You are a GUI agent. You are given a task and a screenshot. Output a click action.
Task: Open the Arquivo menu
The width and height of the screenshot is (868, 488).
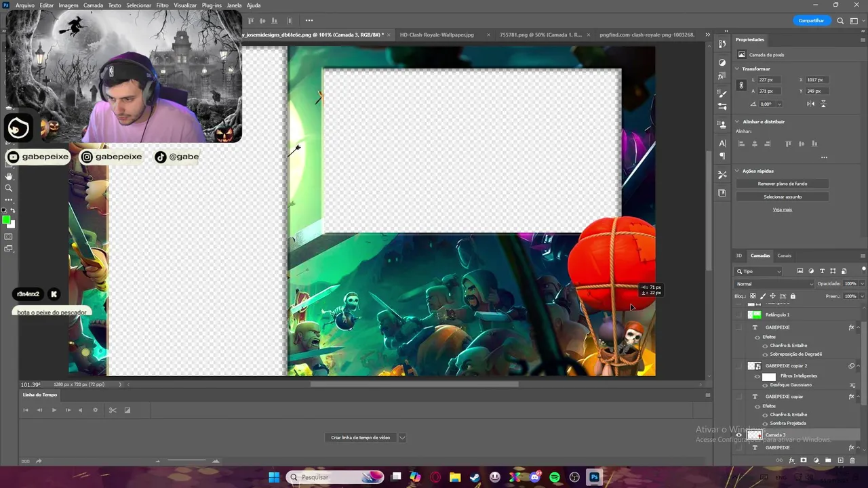point(24,5)
